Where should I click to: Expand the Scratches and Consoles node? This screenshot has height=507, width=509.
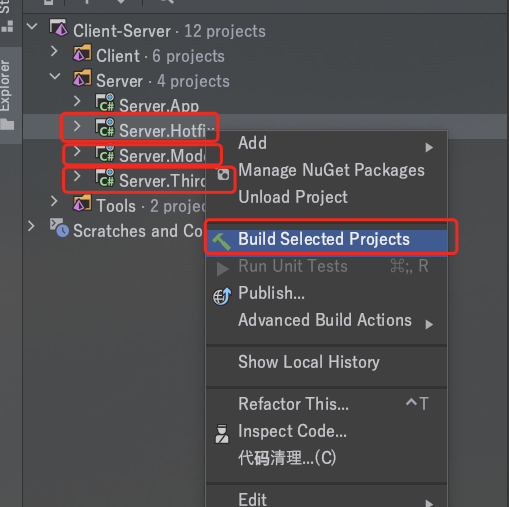(x=31, y=226)
